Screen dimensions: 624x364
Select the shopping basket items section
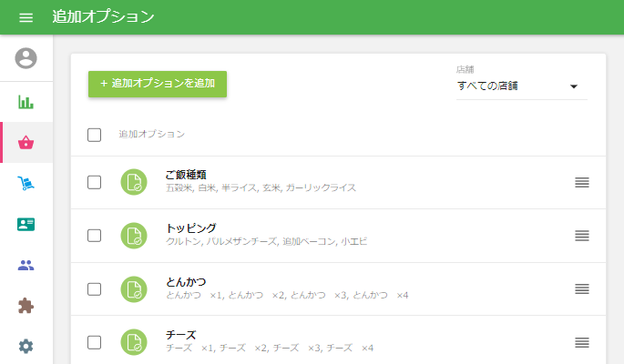click(x=26, y=143)
